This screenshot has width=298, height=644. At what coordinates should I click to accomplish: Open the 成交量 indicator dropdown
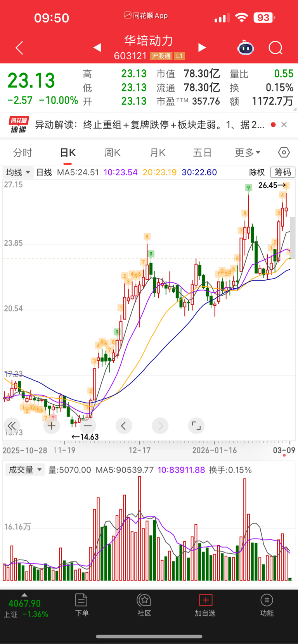pos(25,470)
